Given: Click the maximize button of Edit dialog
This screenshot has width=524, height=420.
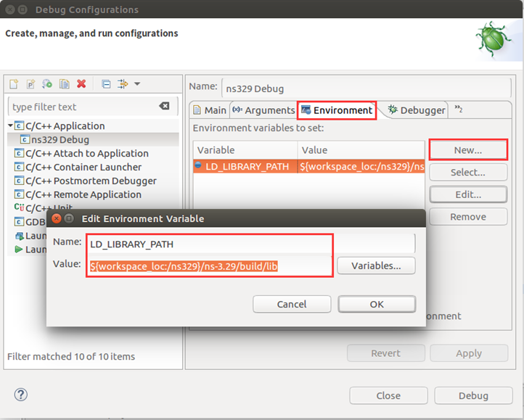Looking at the screenshot, I should pos(69,218).
